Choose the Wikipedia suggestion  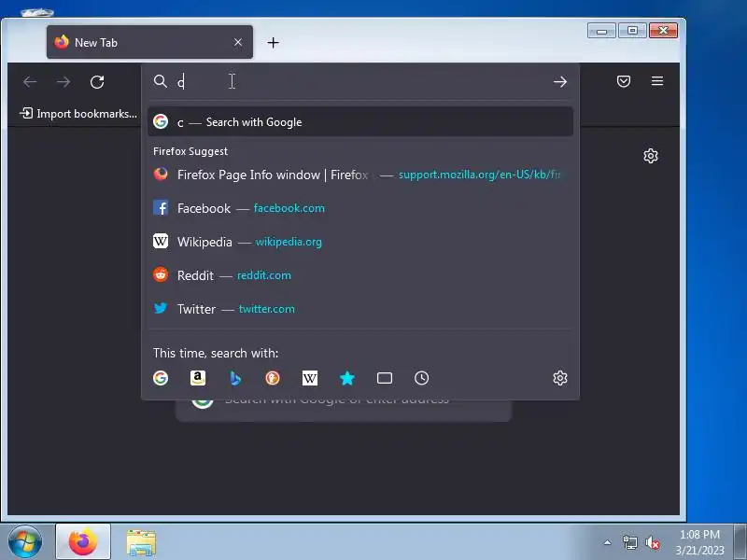(360, 242)
